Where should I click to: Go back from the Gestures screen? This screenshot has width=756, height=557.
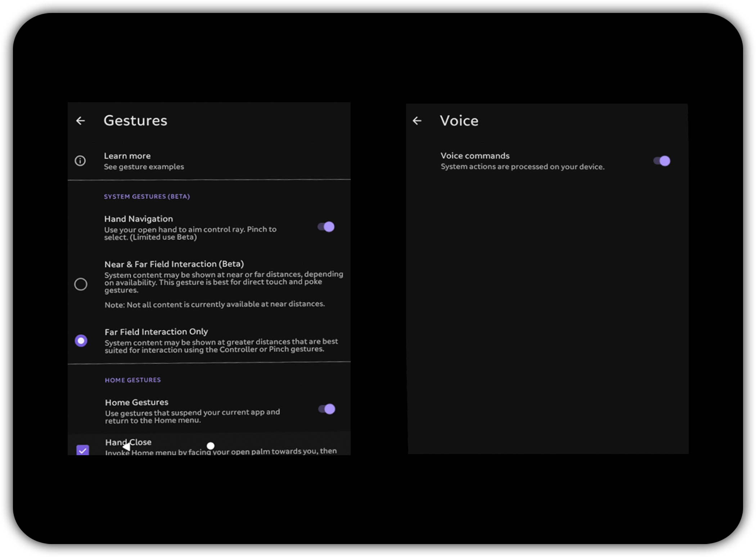(x=81, y=121)
